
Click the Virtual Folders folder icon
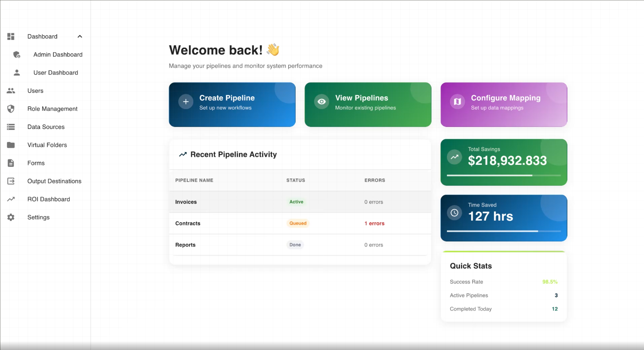[x=11, y=145]
